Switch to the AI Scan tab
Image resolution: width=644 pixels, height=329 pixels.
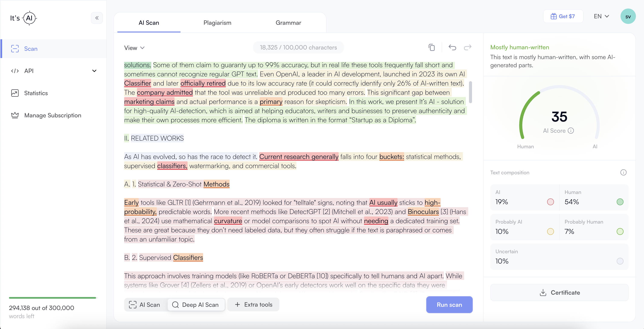[x=149, y=23]
